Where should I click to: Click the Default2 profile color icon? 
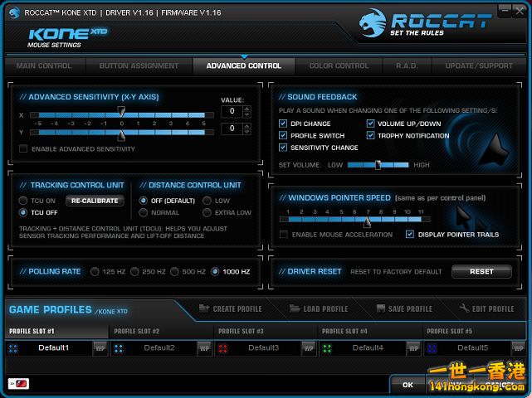pos(119,348)
